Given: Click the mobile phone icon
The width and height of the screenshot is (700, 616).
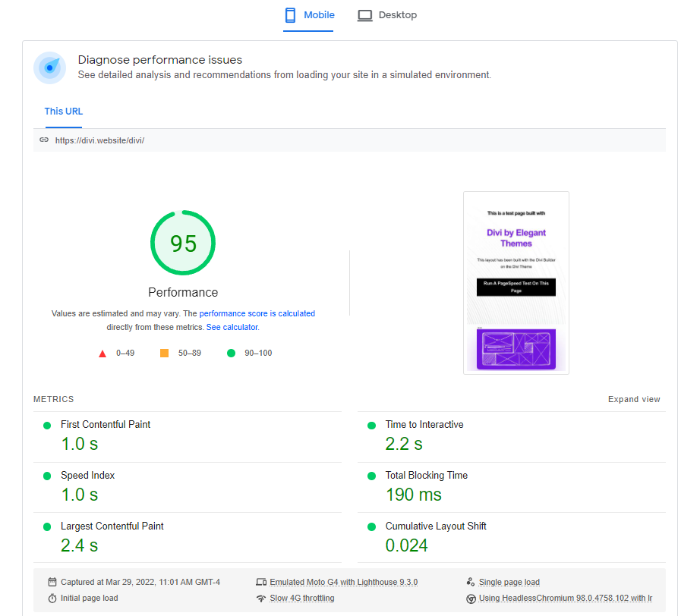Looking at the screenshot, I should click(x=290, y=15).
